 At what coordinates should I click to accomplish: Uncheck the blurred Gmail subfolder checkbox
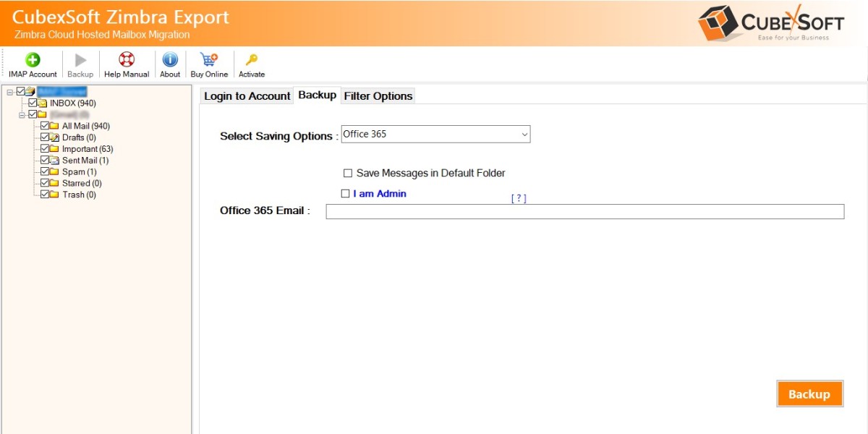[x=33, y=114]
